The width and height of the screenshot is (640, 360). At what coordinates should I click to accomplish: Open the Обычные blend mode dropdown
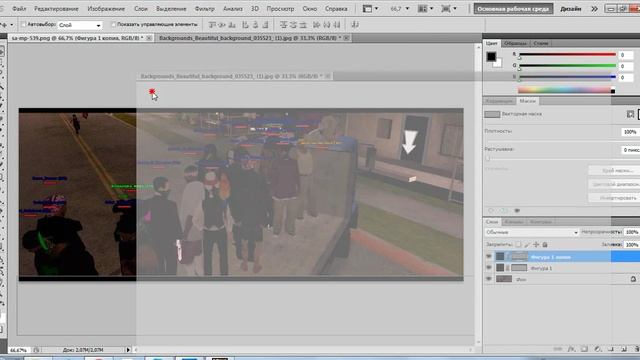tap(531, 232)
